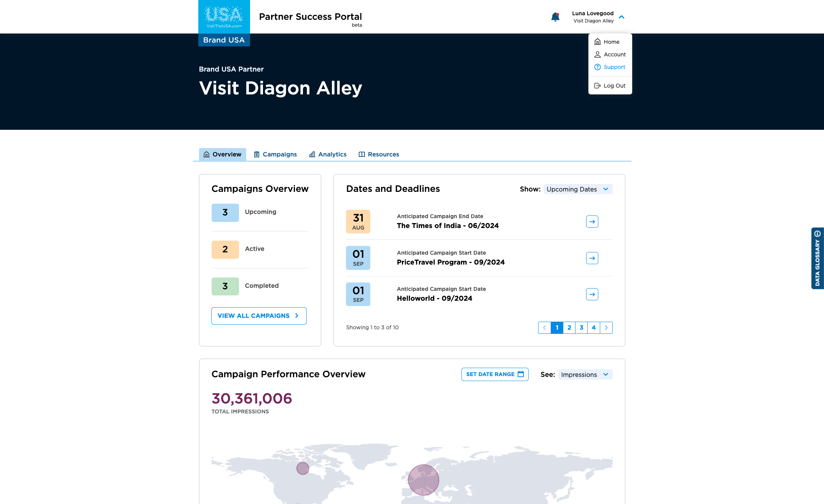Collapse the Luna Lovegood user menu chevron

[622, 17]
